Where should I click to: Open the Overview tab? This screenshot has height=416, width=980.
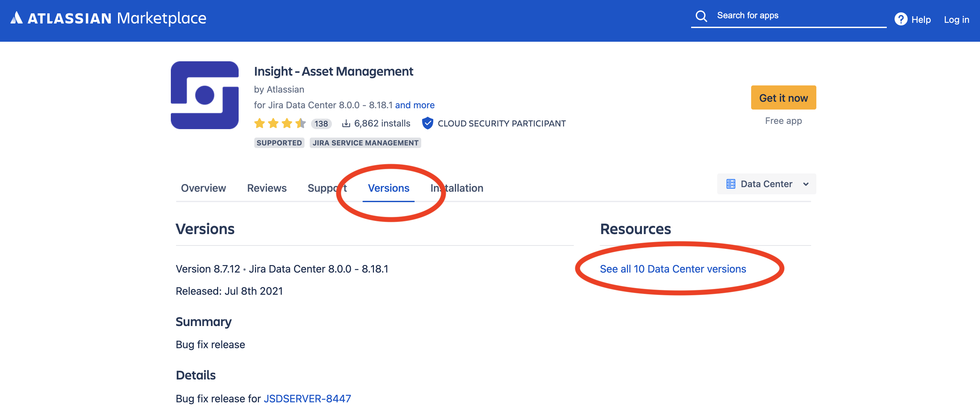203,188
